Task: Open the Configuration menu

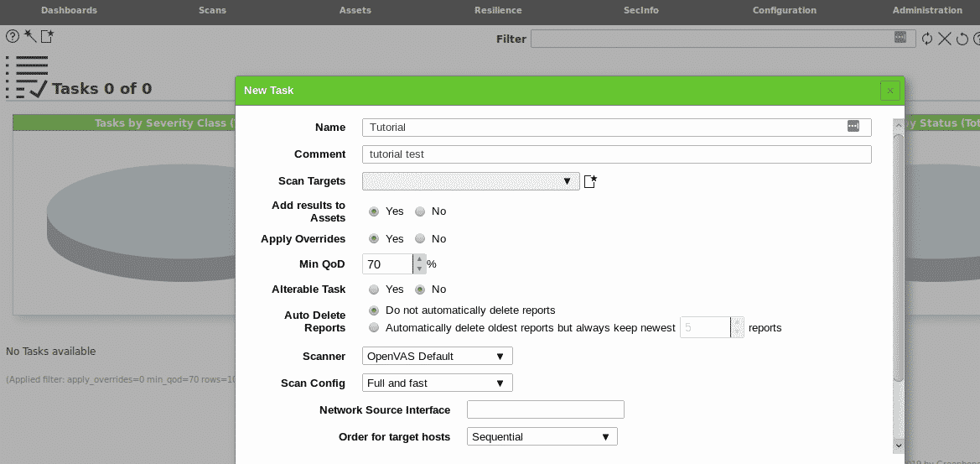Action: pyautogui.click(x=784, y=11)
